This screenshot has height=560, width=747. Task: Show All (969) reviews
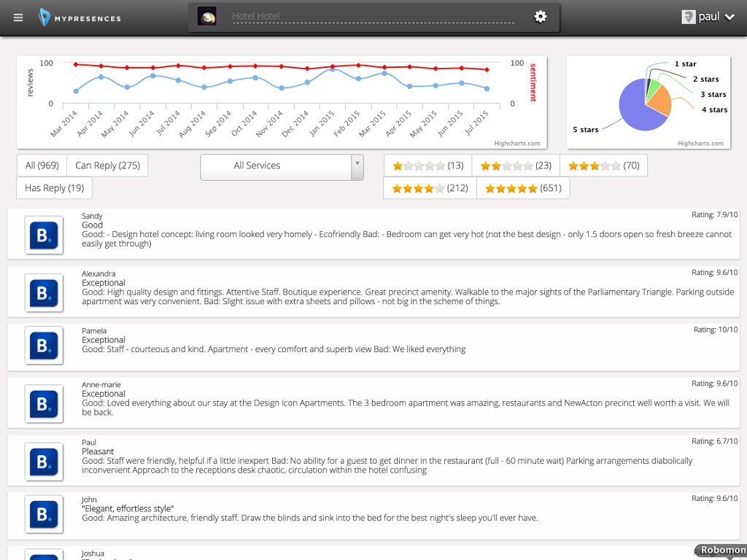[x=42, y=166]
